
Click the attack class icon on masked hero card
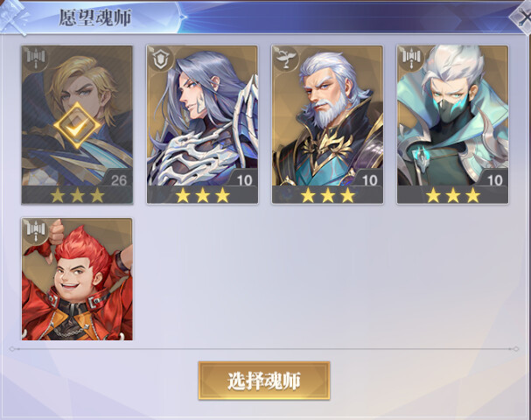coord(411,59)
